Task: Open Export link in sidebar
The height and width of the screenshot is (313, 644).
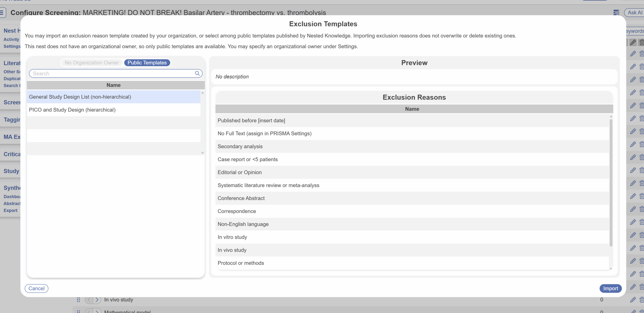Action: click(x=11, y=210)
